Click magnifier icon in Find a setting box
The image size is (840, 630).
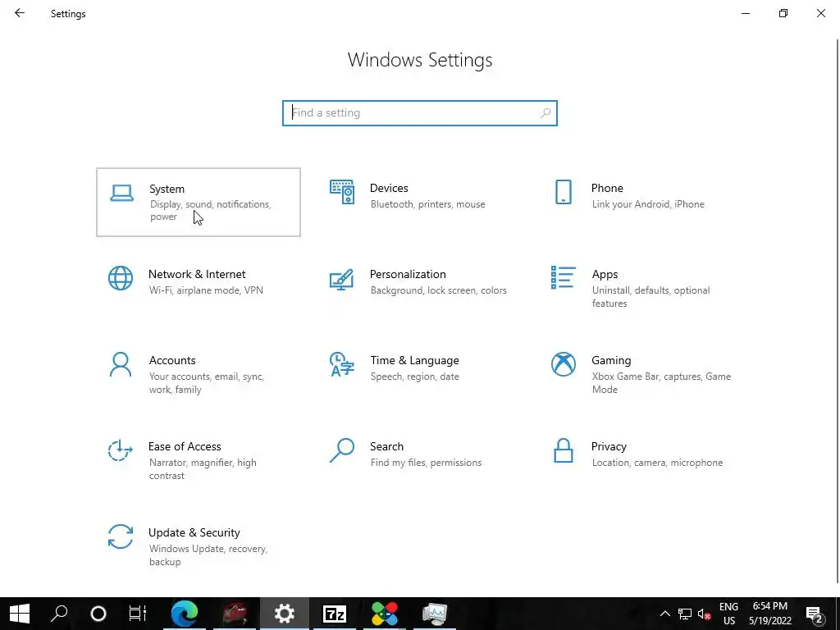546,113
